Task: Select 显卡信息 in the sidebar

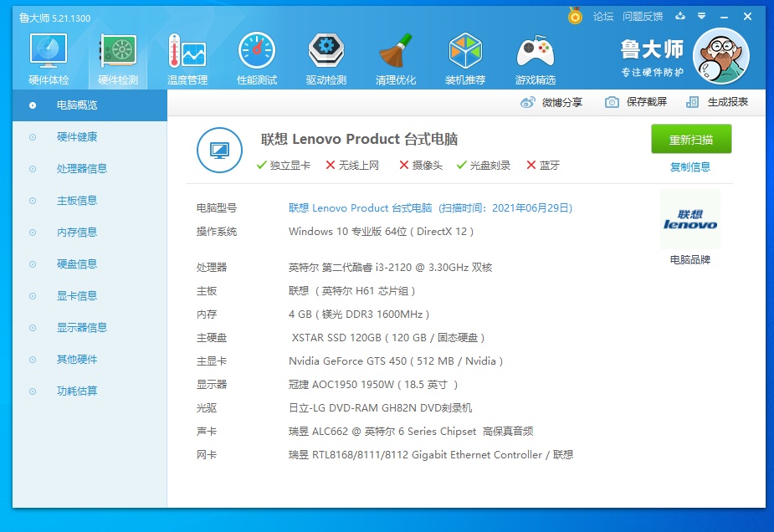Action: [90, 295]
